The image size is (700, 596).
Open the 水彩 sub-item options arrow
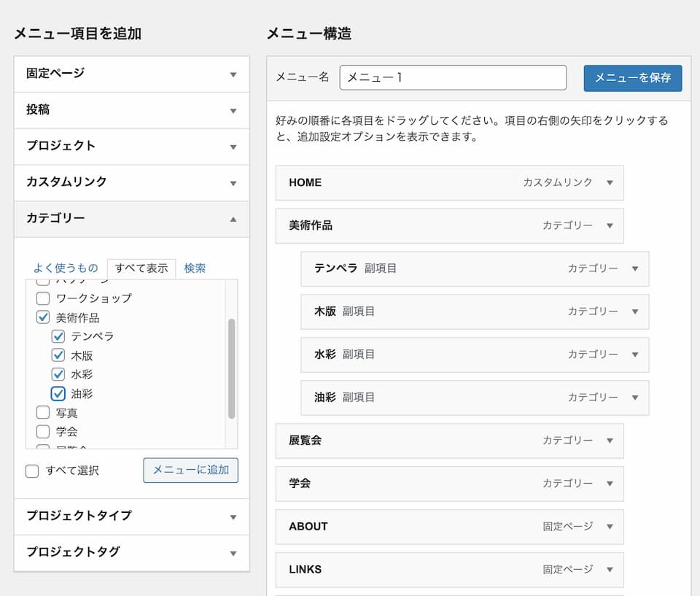(635, 355)
